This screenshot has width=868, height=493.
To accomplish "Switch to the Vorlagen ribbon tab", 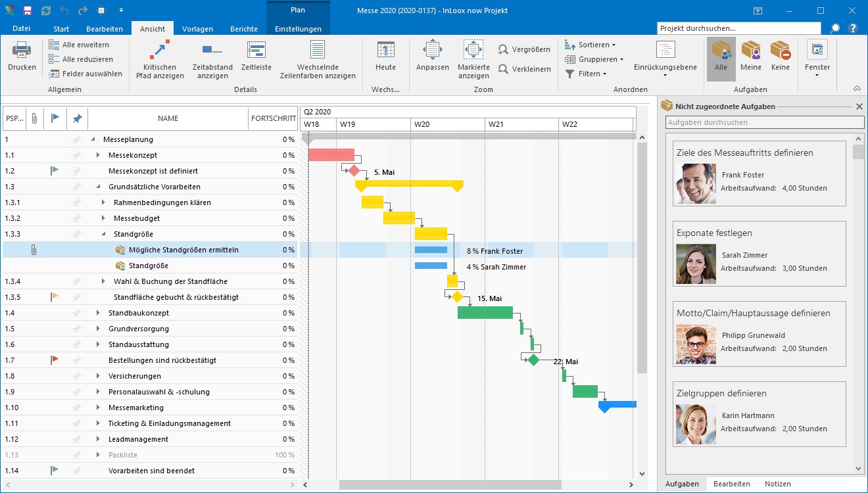I will click(x=197, y=29).
